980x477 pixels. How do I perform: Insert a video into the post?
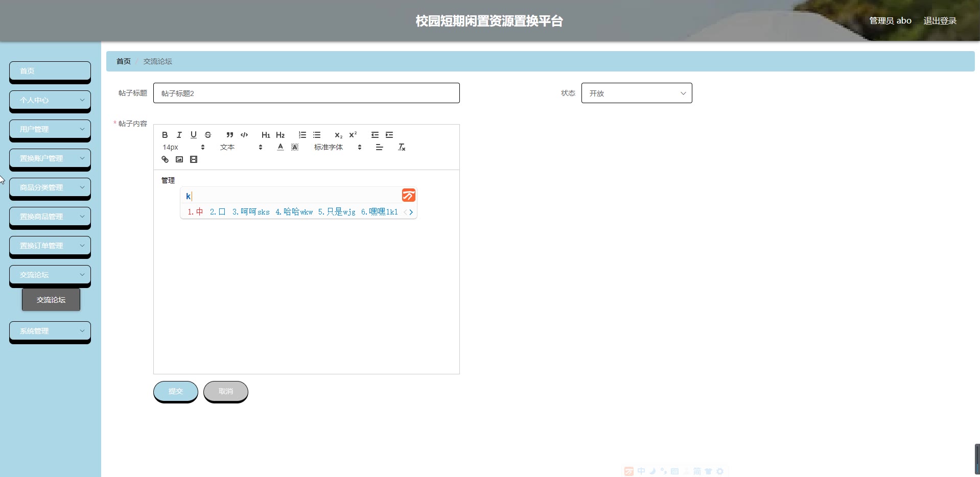(x=193, y=159)
